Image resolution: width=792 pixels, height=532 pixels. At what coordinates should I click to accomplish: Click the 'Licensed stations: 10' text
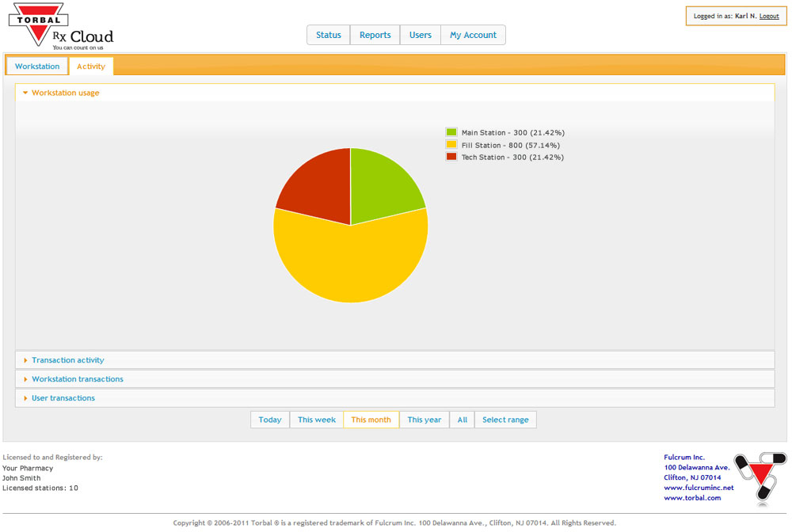[x=40, y=488]
